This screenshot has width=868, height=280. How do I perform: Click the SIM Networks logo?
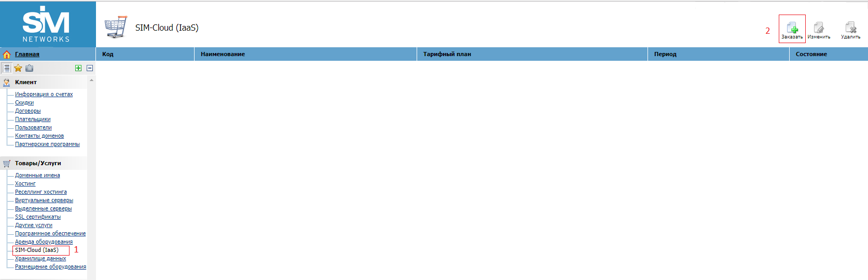tap(46, 24)
